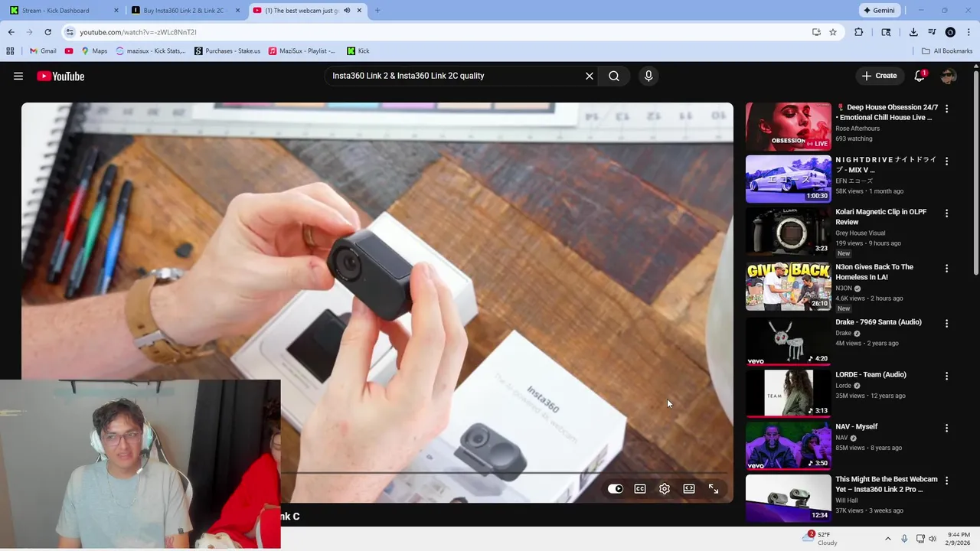Open Night Drive mix video thumbnail
Viewport: 980px width, 551px height.
coord(788,179)
